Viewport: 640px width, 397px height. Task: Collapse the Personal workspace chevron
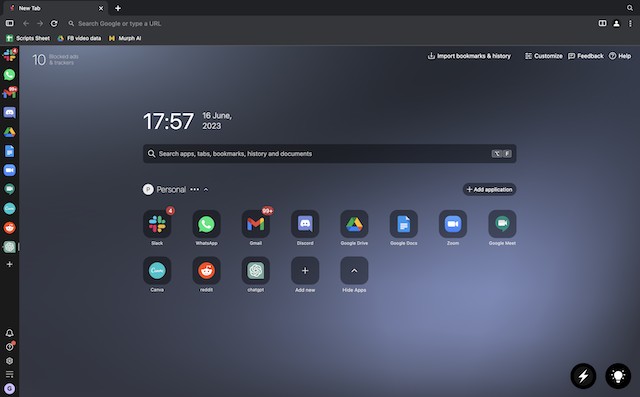[x=206, y=190]
